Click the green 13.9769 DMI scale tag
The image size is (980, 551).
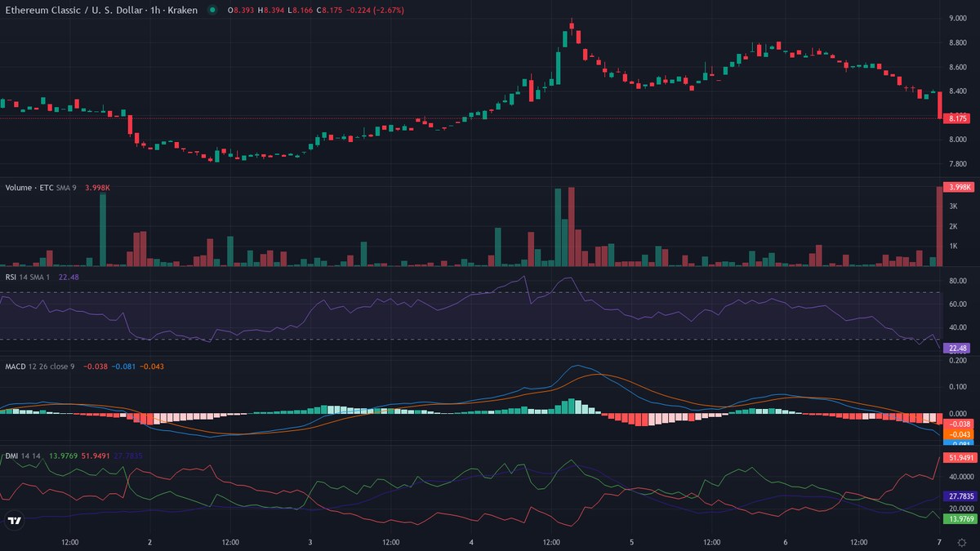959,518
